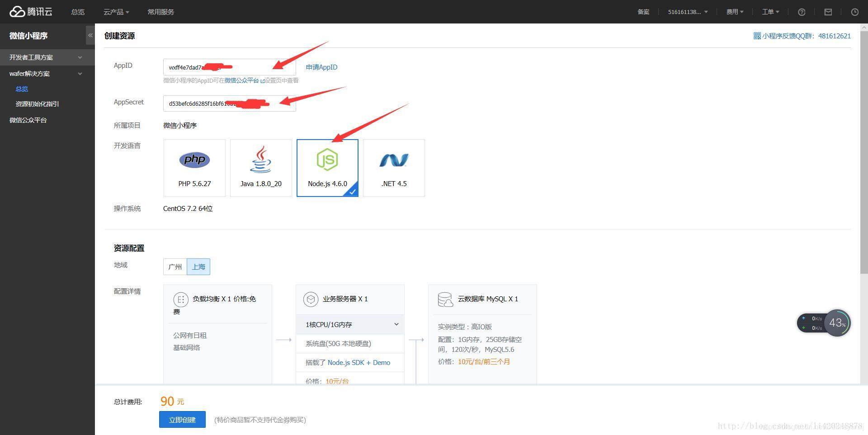Image resolution: width=868 pixels, height=435 pixels.
Task: Open the help question-mark icon
Action: [802, 12]
